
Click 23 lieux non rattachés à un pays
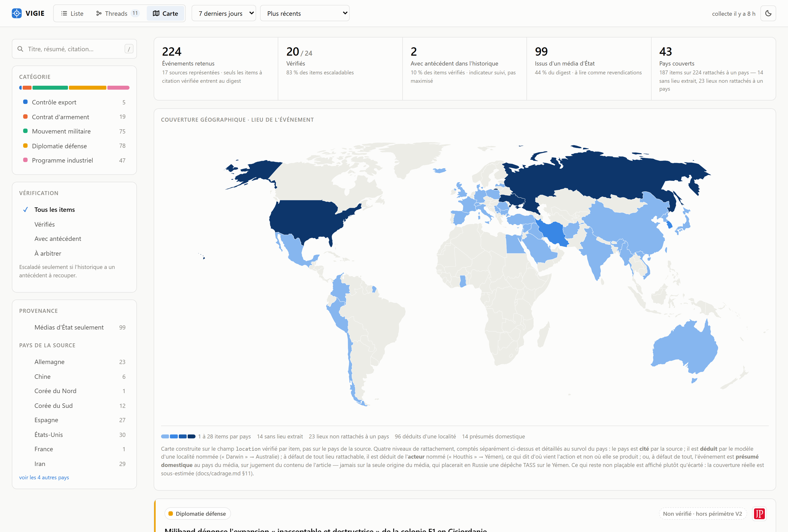(x=349, y=436)
